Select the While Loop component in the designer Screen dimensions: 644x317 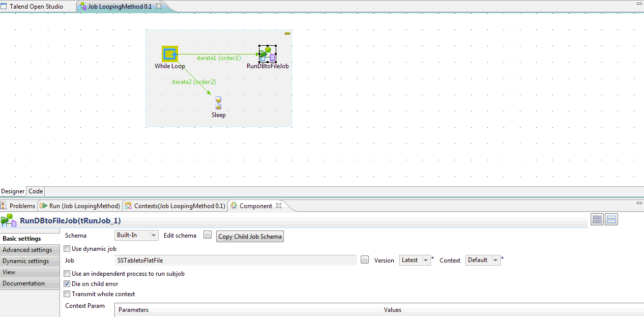pyautogui.click(x=169, y=53)
